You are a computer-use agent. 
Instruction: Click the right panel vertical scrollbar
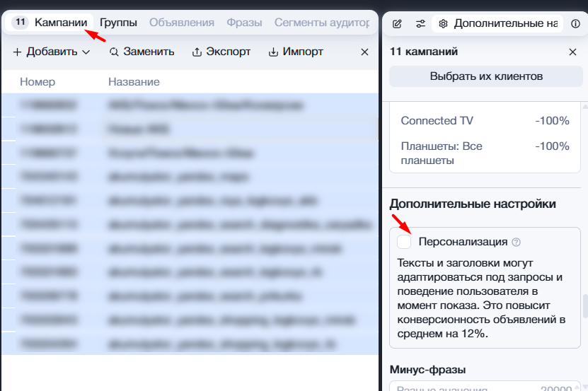585,306
